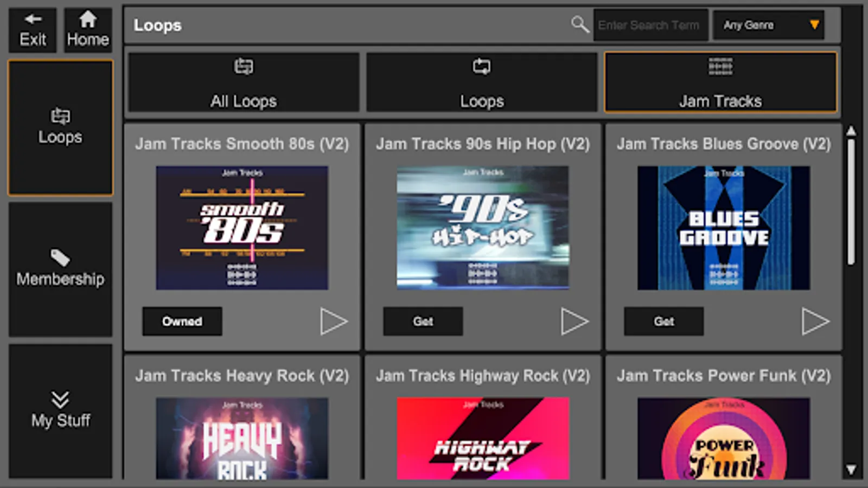Click the Enter Search Term field
The image size is (868, 488).
[650, 25]
